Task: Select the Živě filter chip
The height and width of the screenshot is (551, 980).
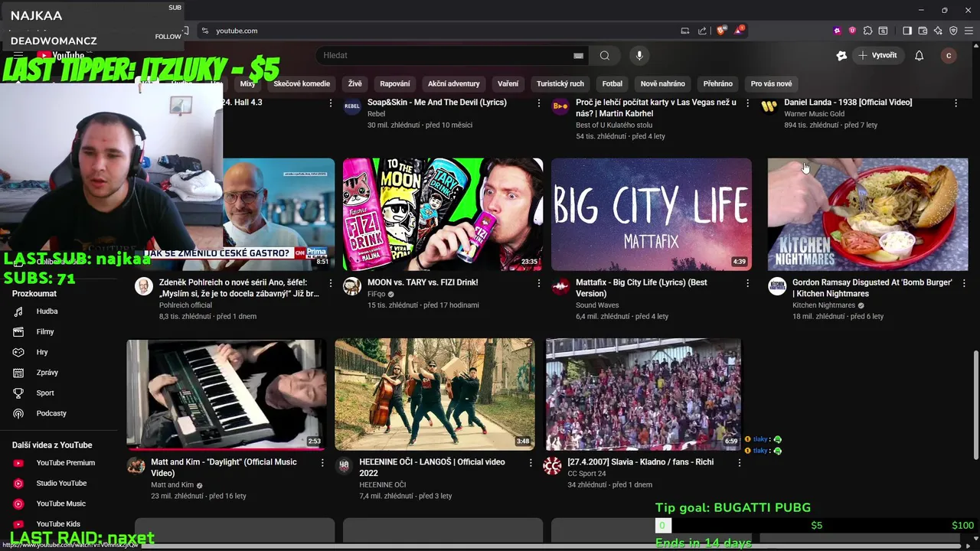Action: (354, 83)
